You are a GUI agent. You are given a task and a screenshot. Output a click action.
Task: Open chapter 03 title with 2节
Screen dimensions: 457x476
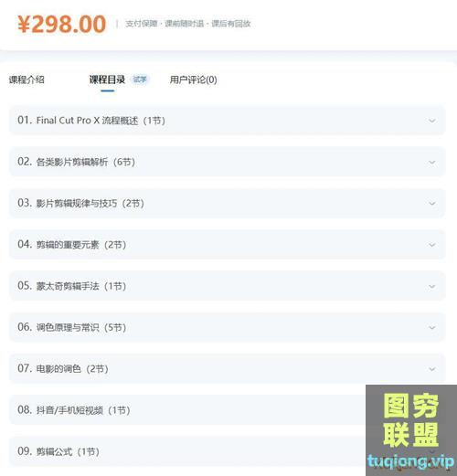point(80,203)
